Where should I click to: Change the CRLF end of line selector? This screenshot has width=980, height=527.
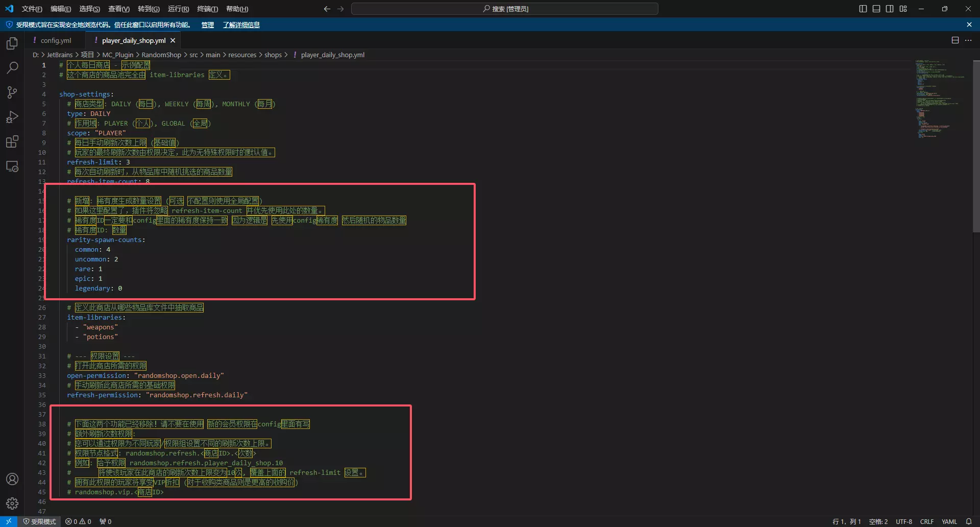(927, 521)
